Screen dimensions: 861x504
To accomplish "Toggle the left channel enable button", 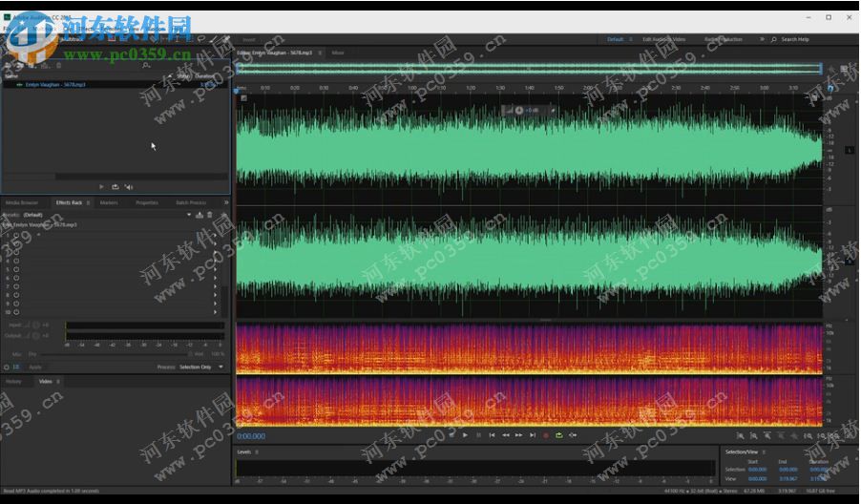I will [x=849, y=150].
